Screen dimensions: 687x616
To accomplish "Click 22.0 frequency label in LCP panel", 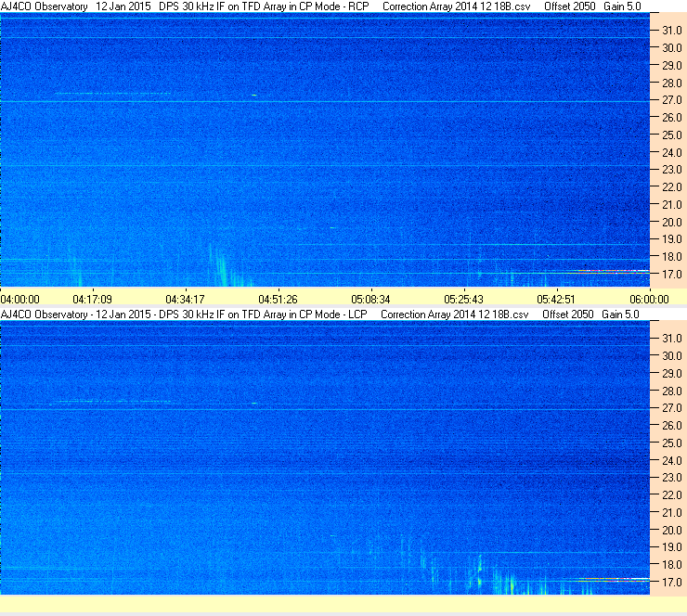I will pos(671,495).
